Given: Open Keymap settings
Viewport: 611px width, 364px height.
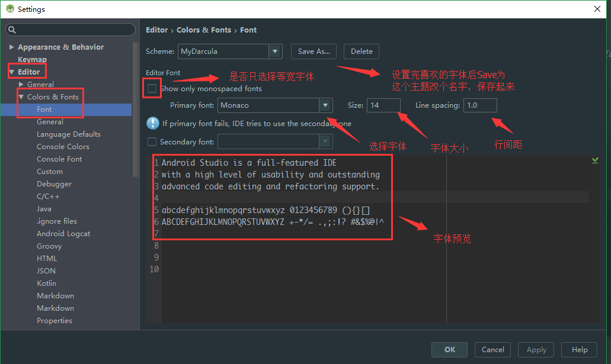Looking at the screenshot, I should [33, 60].
